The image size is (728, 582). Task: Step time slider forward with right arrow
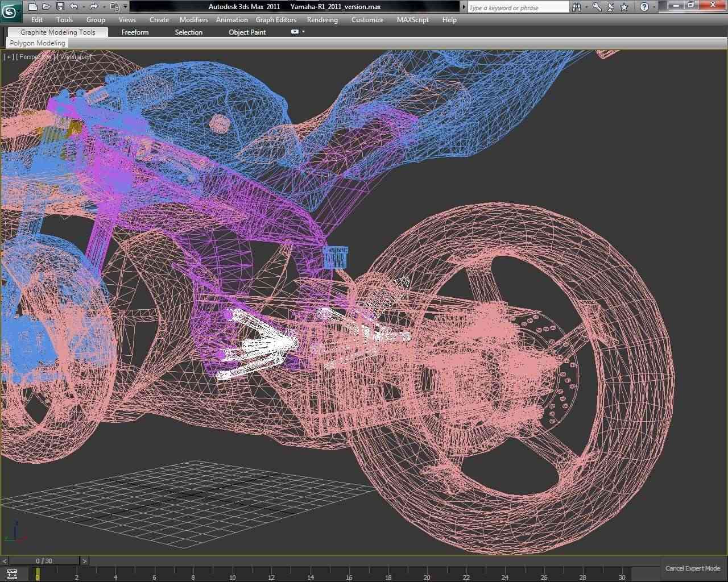coord(85,561)
